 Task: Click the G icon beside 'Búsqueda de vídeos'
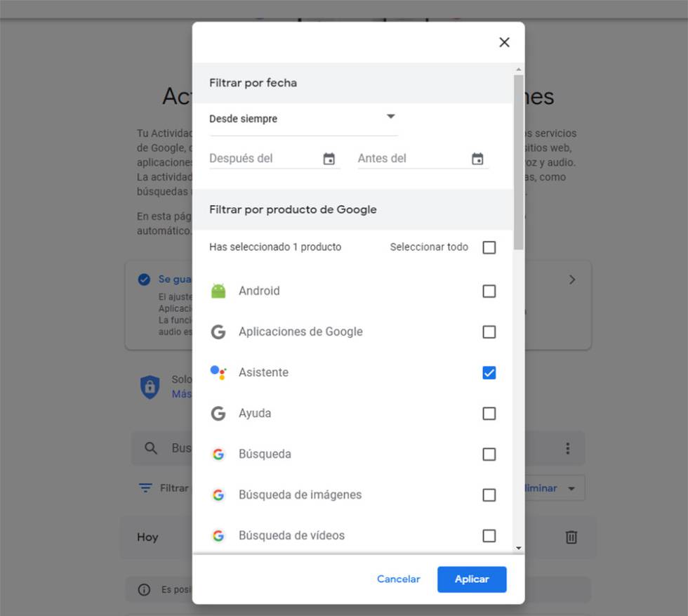(218, 536)
